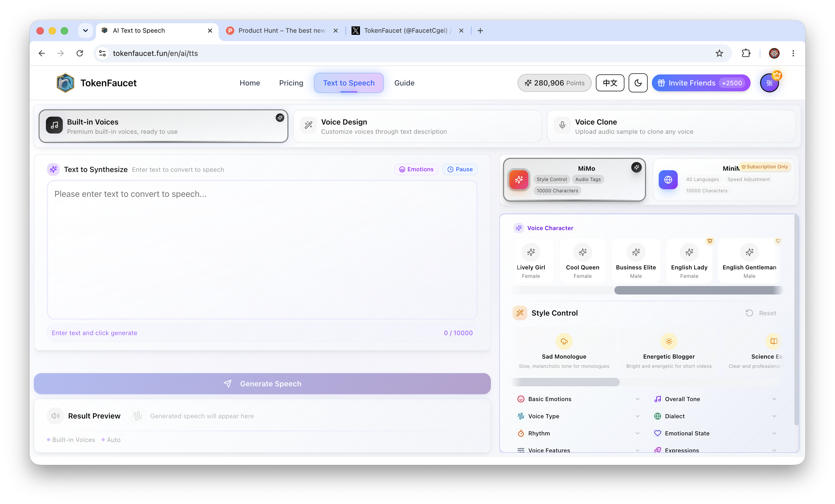Click the Invite Friends +2500 button
This screenshot has height=504, width=835.
point(701,83)
